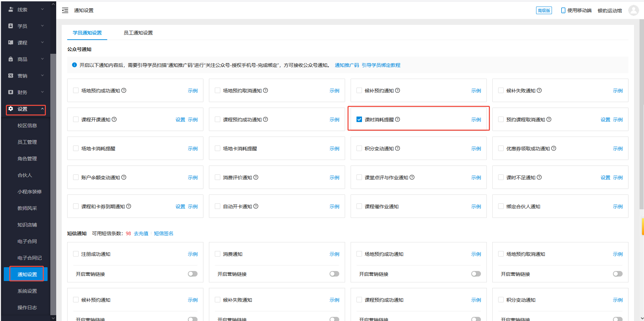Expand the 营销 sidebar menu
644x321 pixels.
26,76
